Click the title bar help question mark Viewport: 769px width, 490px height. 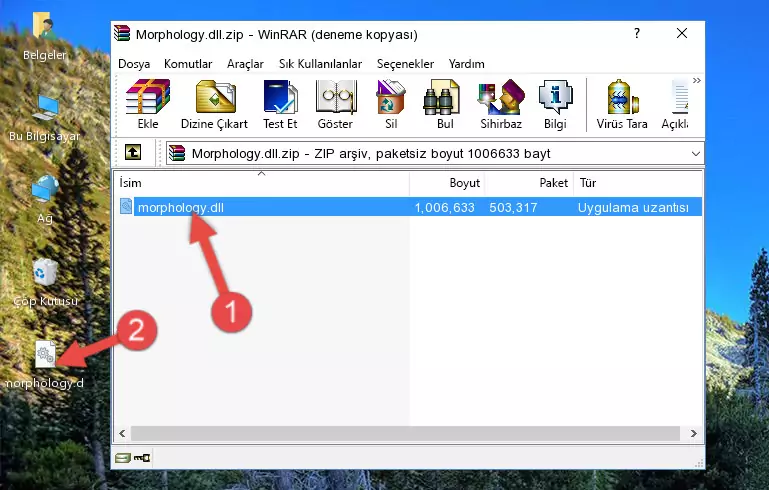(x=637, y=33)
